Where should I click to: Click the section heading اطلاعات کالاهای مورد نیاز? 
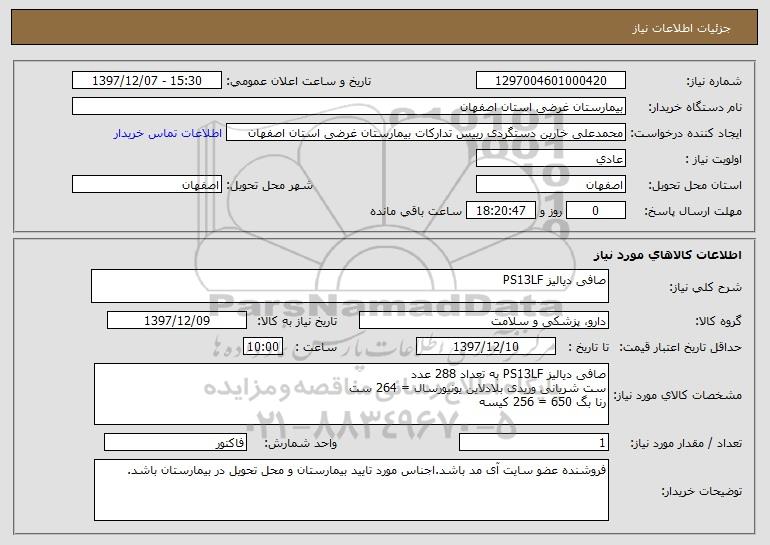[x=667, y=255]
